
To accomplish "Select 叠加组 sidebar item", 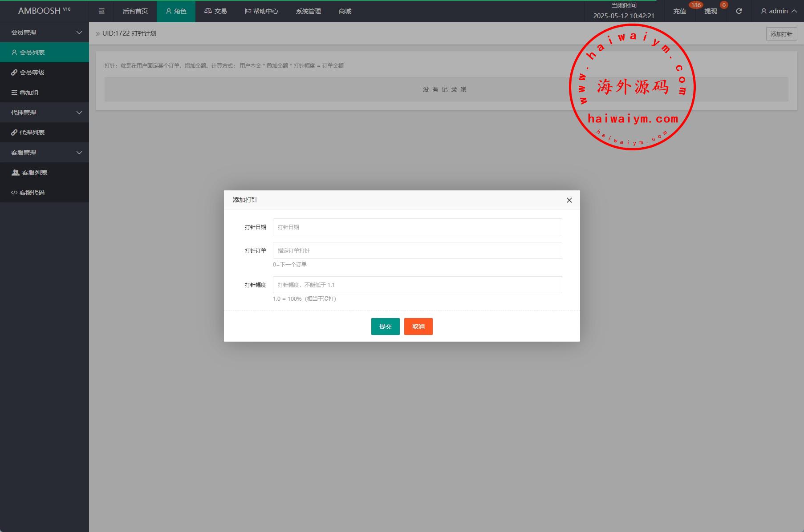I will (x=29, y=93).
